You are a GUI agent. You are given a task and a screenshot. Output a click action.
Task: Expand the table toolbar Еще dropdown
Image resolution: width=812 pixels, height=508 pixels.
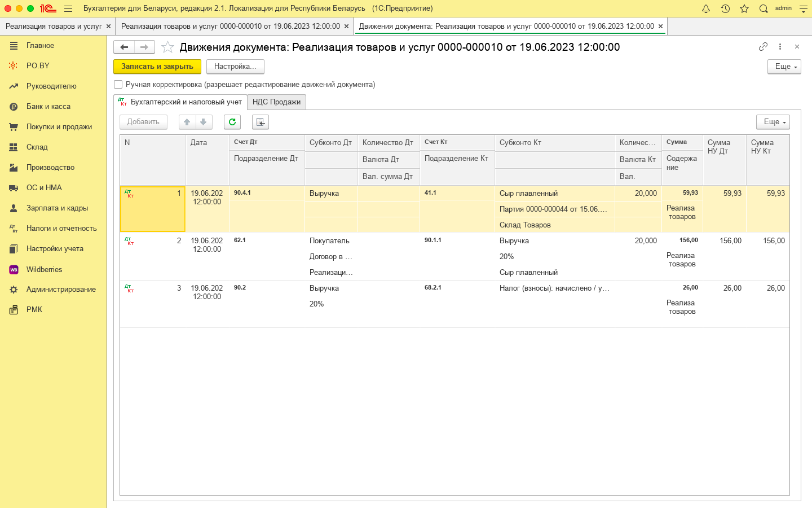773,122
